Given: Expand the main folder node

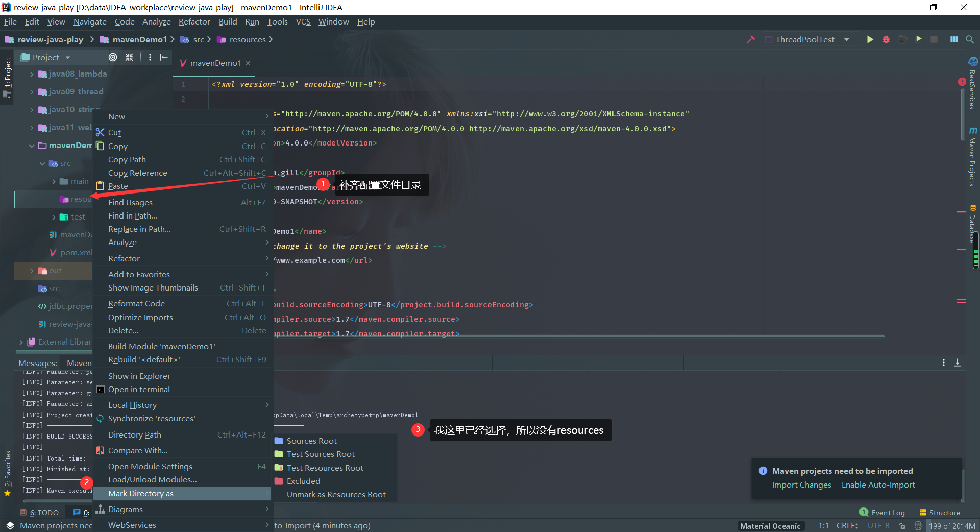Looking at the screenshot, I should coord(54,181).
